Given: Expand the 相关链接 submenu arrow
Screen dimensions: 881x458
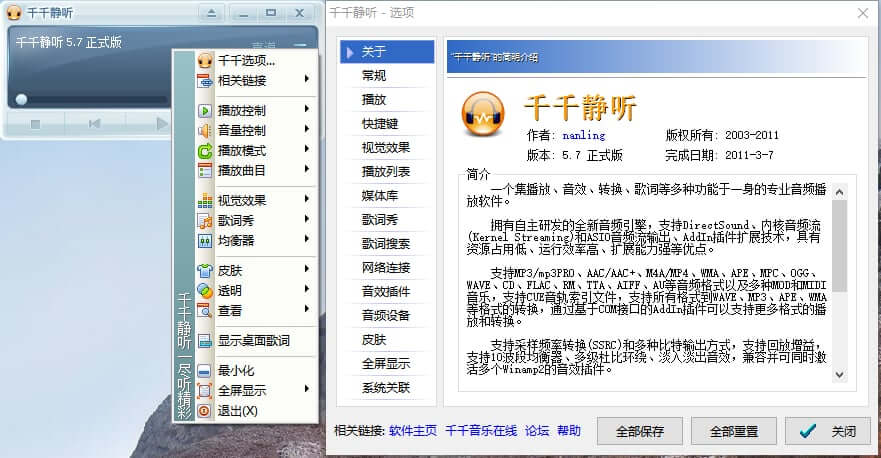Looking at the screenshot, I should tap(307, 79).
